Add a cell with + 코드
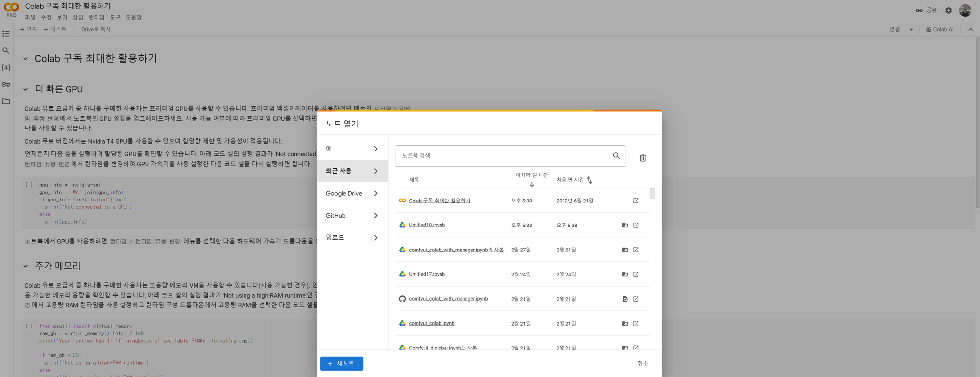Image resolution: width=980 pixels, height=377 pixels. coord(28,29)
